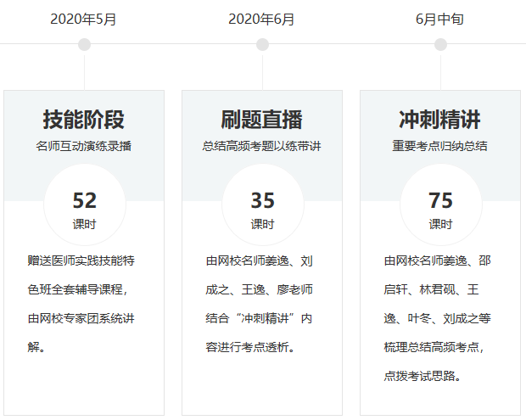Open the 冲刺精讲 card title
The image size is (526, 420).
(440, 119)
